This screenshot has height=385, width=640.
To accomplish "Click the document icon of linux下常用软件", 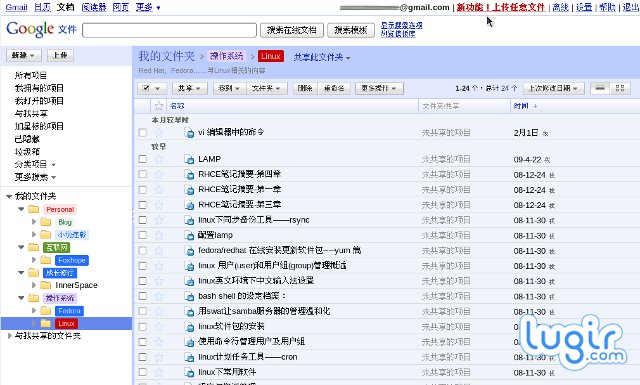I will click(189, 372).
